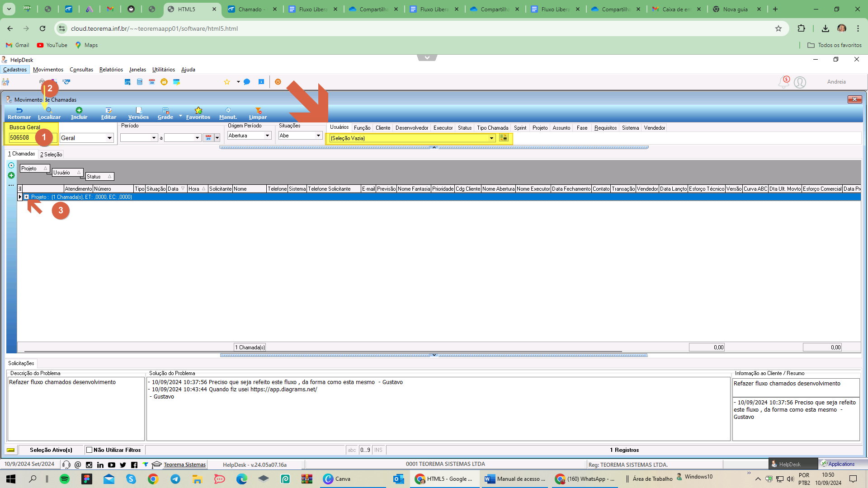Image resolution: width=868 pixels, height=488 pixels.
Task: Open the Teorema Sistemas link
Action: tap(184, 465)
